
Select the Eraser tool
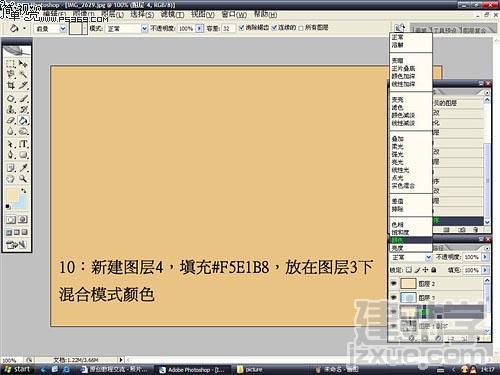[x=11, y=120]
